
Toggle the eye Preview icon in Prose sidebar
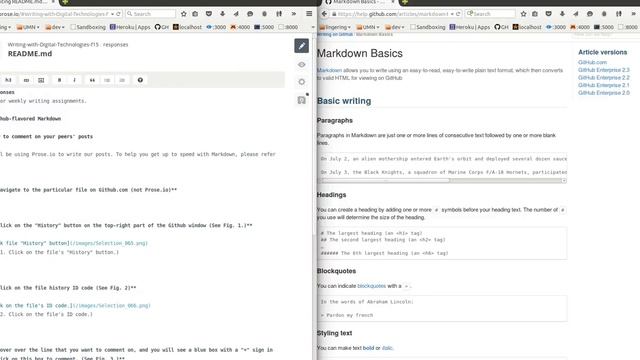click(x=302, y=64)
